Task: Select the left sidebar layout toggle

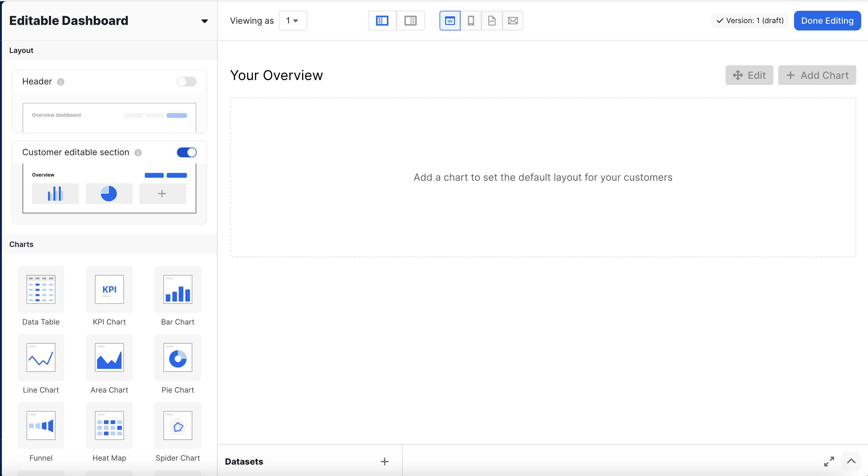Action: click(382, 21)
